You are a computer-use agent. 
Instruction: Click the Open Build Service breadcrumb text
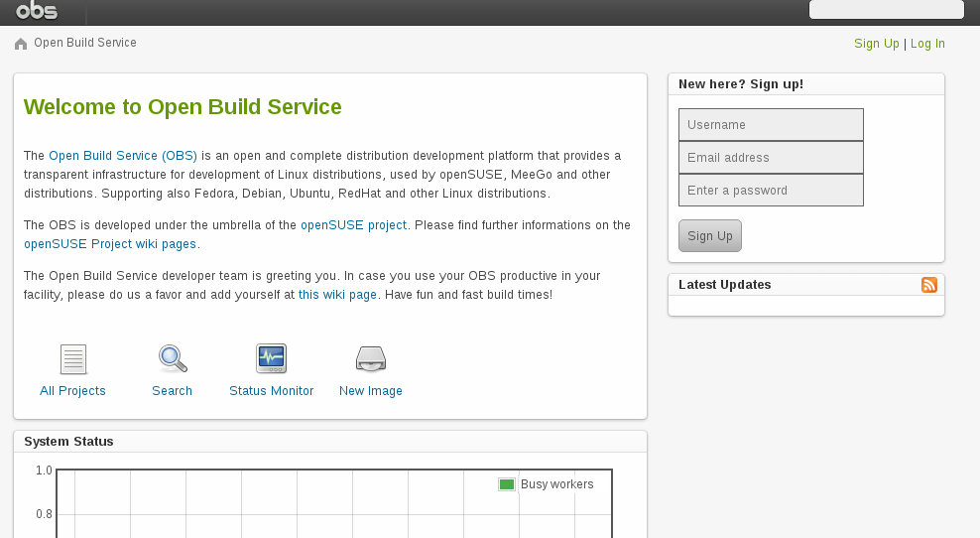85,43
